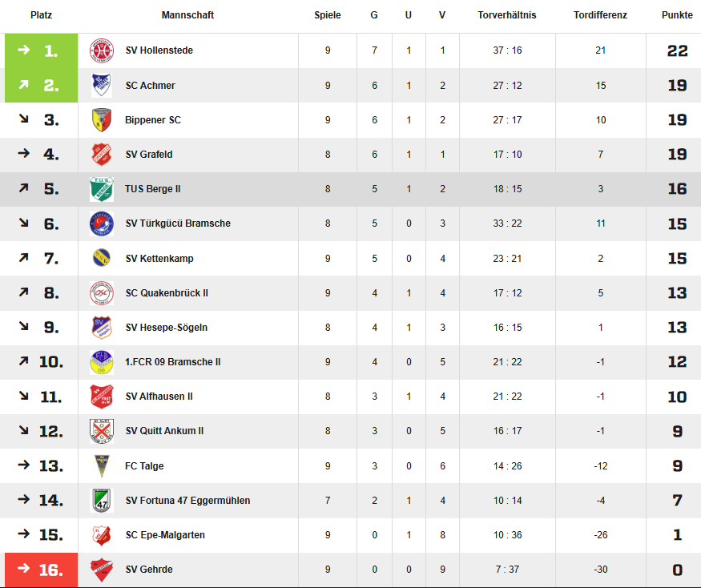Click the SV Hollenstede club crest
The image size is (701, 588).
pos(101,50)
